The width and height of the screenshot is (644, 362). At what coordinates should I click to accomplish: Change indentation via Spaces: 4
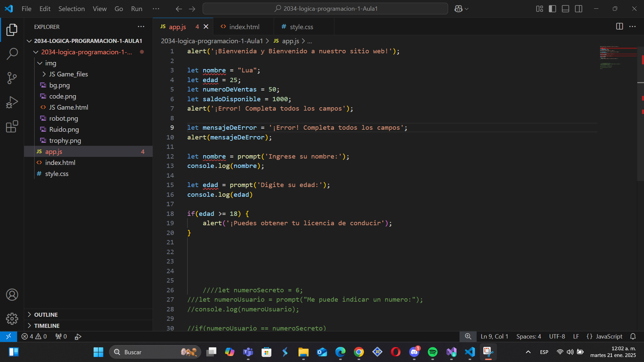[529, 336]
